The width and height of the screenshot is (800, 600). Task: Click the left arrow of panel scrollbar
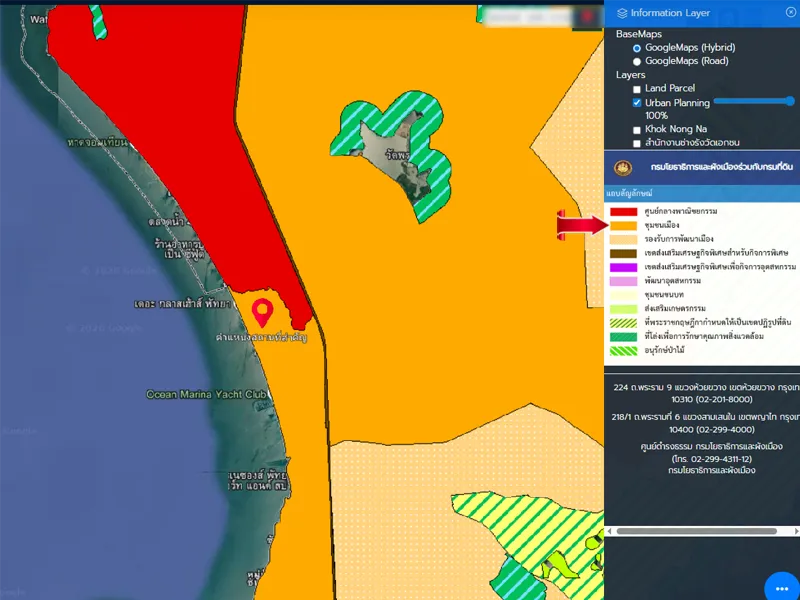coord(611,531)
